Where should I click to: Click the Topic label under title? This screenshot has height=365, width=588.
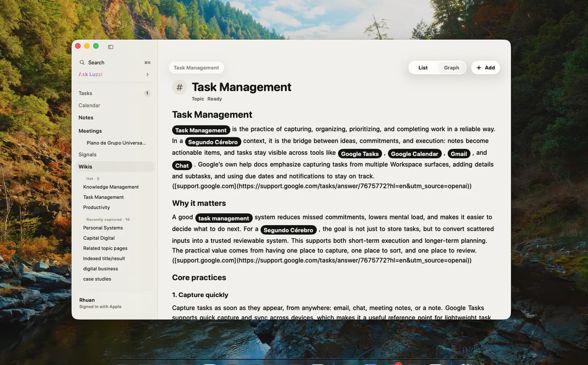click(x=198, y=99)
